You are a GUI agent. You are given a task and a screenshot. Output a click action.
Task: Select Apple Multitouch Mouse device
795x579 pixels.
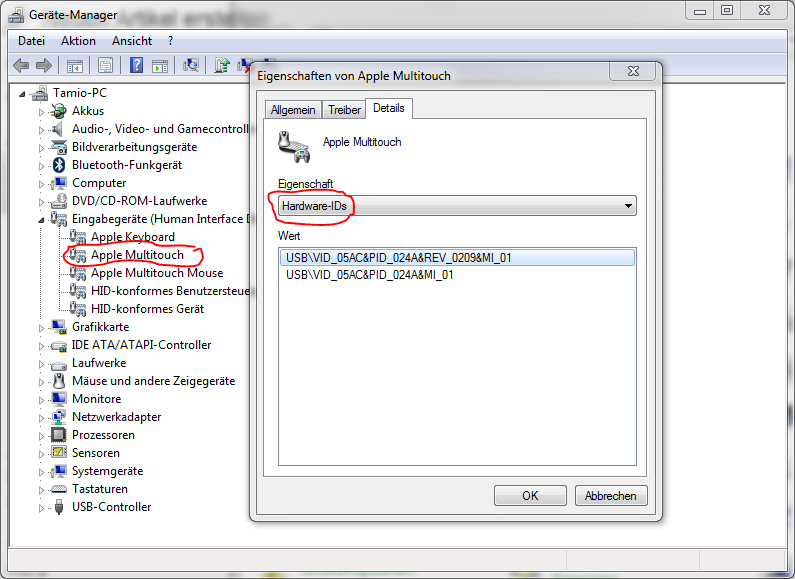(157, 273)
